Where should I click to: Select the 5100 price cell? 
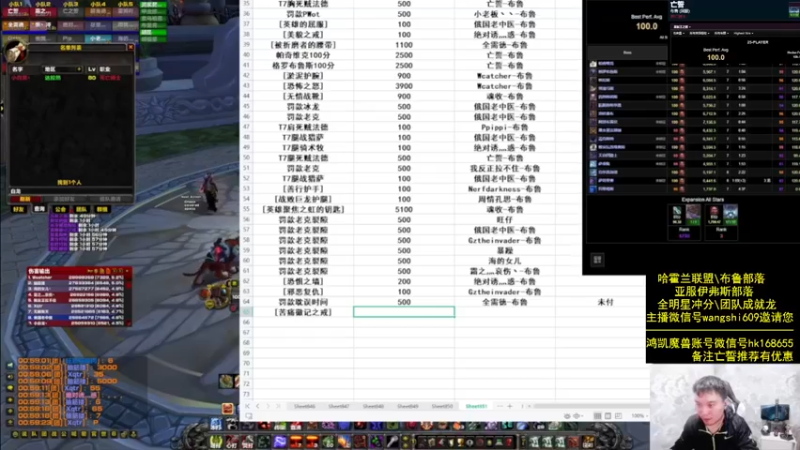point(404,209)
